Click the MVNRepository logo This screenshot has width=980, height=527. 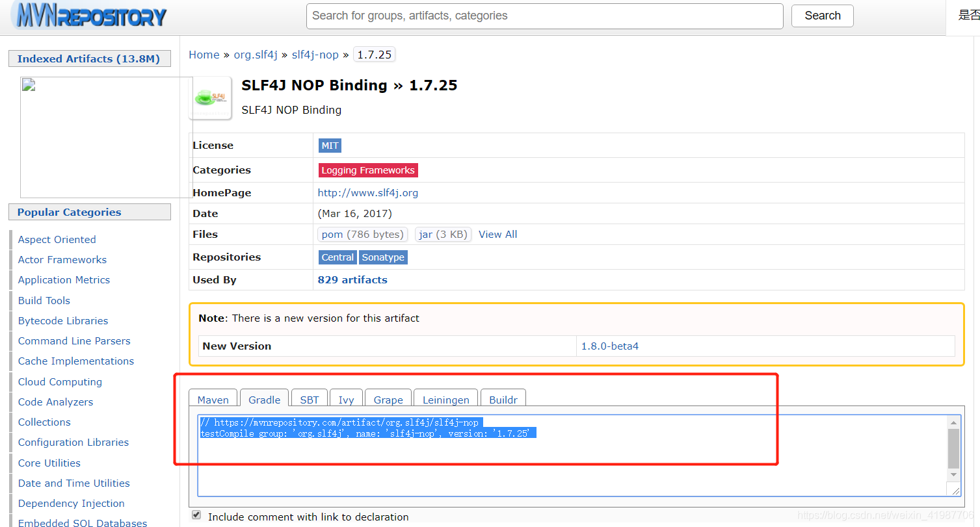(x=90, y=16)
